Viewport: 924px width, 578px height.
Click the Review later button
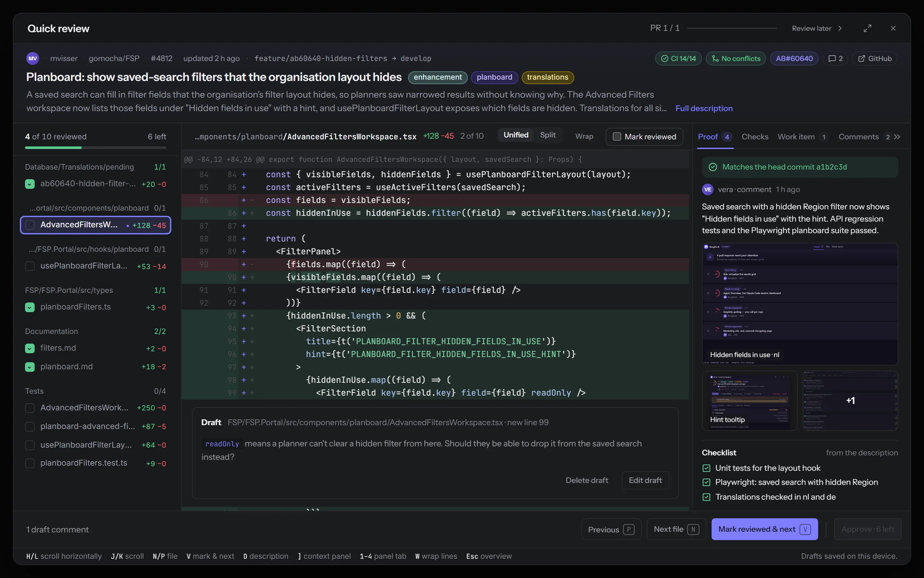(817, 28)
